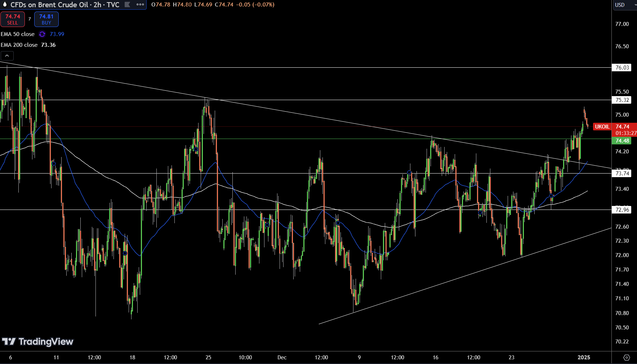637x364 pixels.
Task: Click the flag icon next to TVC
Action: click(x=127, y=5)
